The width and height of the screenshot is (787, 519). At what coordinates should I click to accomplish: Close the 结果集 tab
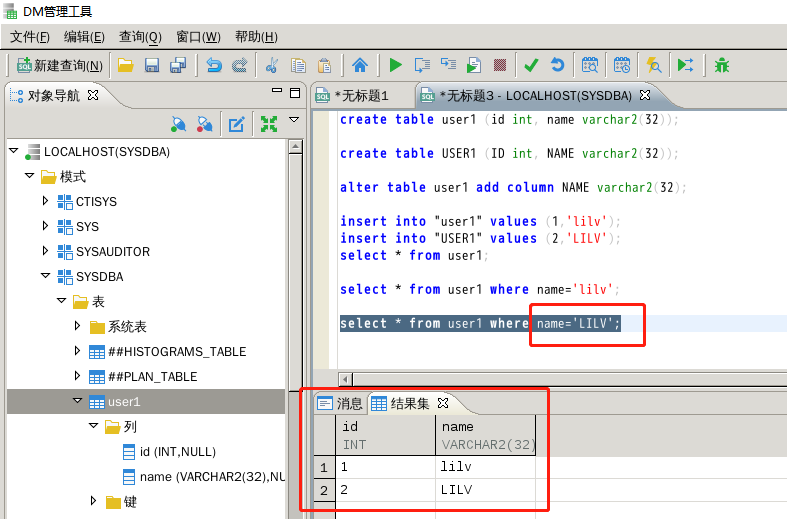443,403
